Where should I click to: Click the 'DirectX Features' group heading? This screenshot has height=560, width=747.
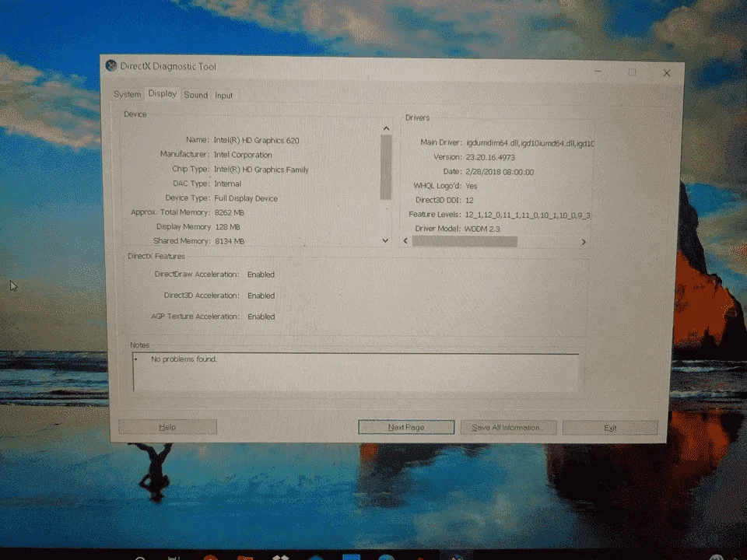point(156,256)
